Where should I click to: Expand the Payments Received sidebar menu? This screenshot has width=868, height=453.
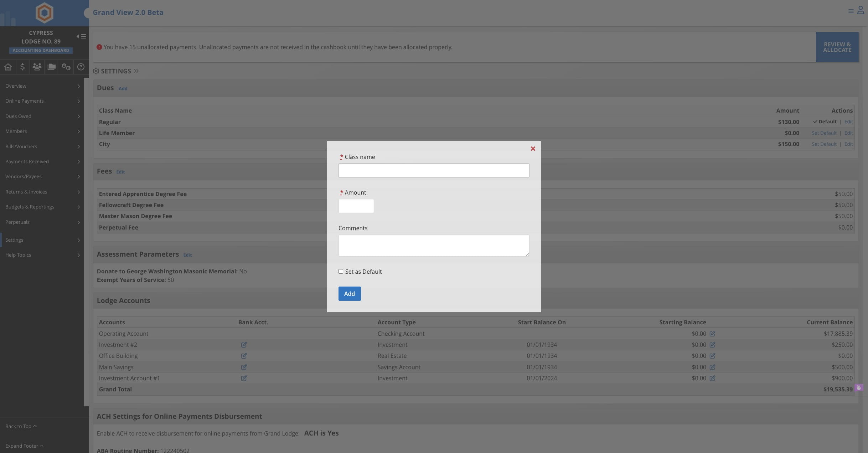[x=42, y=161]
